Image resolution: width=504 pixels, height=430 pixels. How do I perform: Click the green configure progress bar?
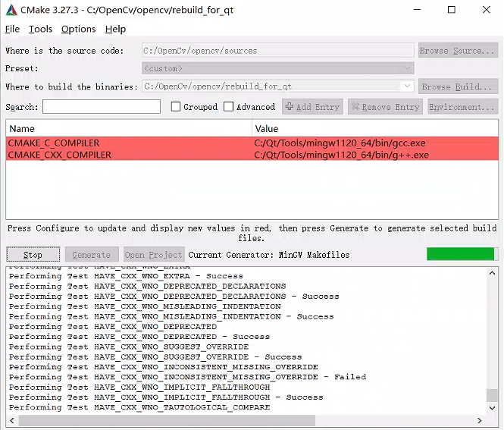click(x=462, y=254)
